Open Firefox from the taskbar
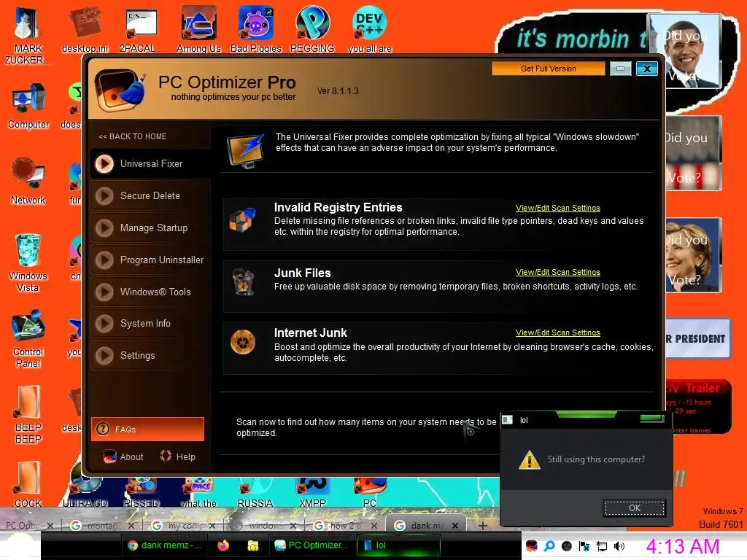Image resolution: width=747 pixels, height=560 pixels. [223, 545]
